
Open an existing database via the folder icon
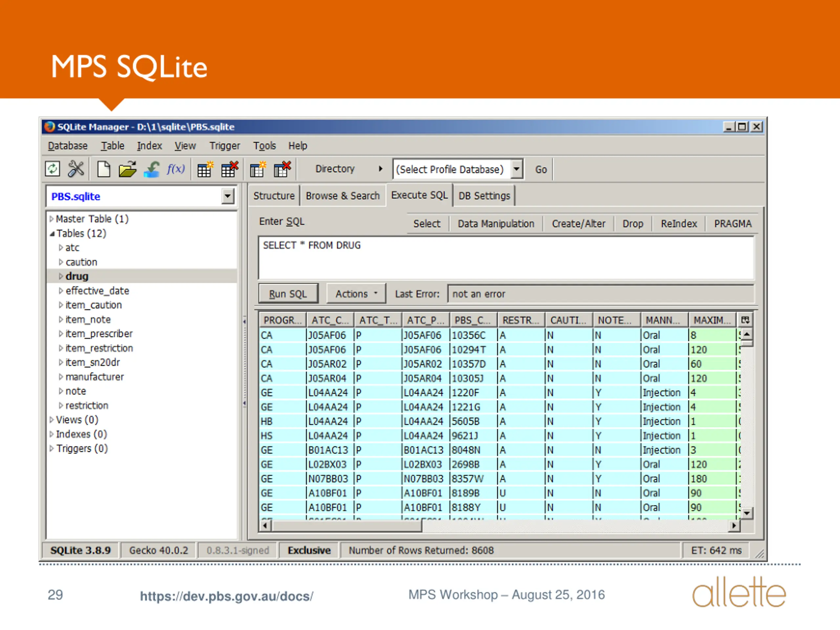coord(127,169)
